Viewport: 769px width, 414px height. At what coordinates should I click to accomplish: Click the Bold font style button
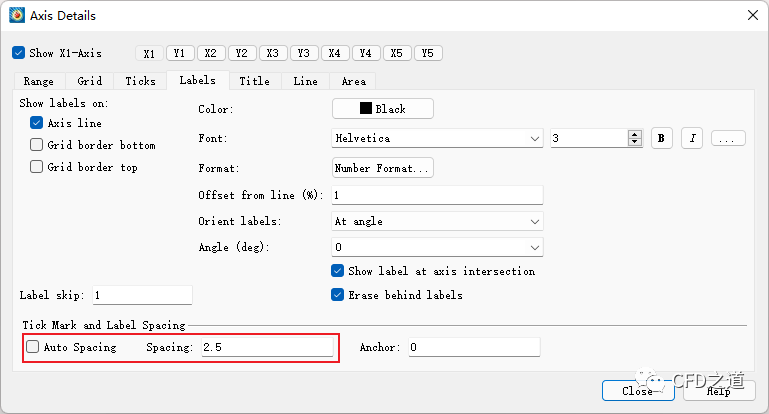click(x=661, y=138)
